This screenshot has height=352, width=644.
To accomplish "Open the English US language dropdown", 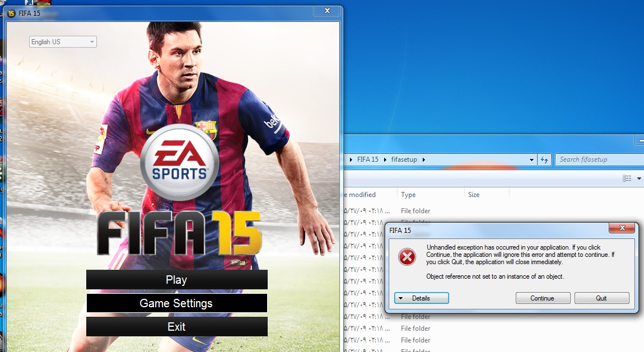I will tap(63, 42).
